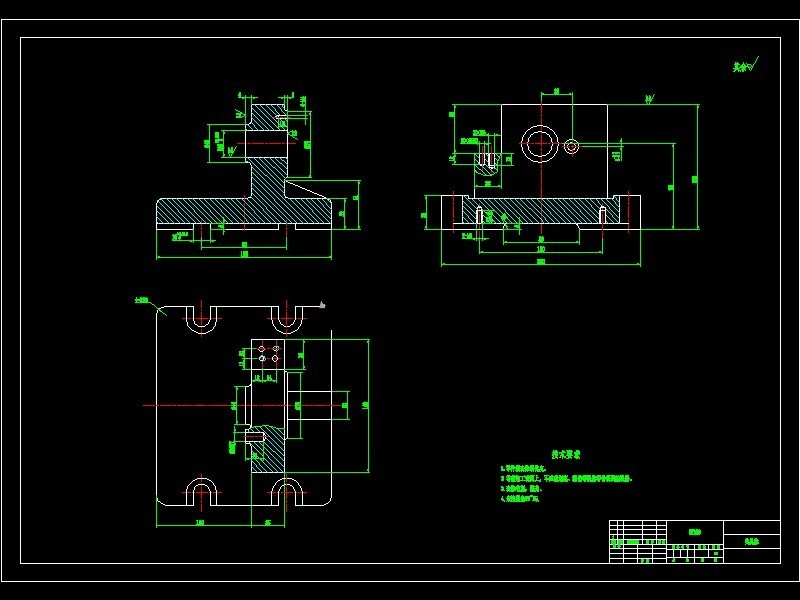Select the hatched base section in front view

click(x=541, y=211)
